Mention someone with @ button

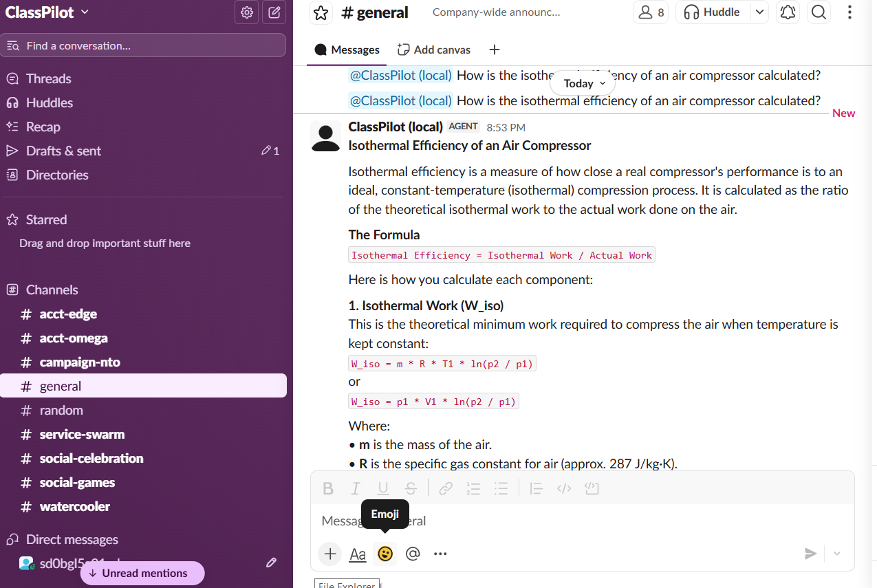(x=413, y=554)
